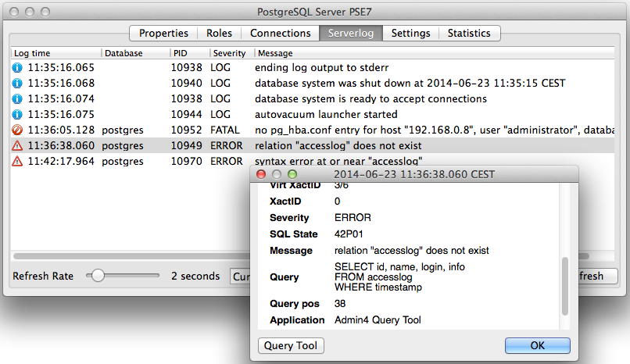Click the FATAL stop icon at 11:36:05.128
The image size is (630, 364).
point(17,130)
